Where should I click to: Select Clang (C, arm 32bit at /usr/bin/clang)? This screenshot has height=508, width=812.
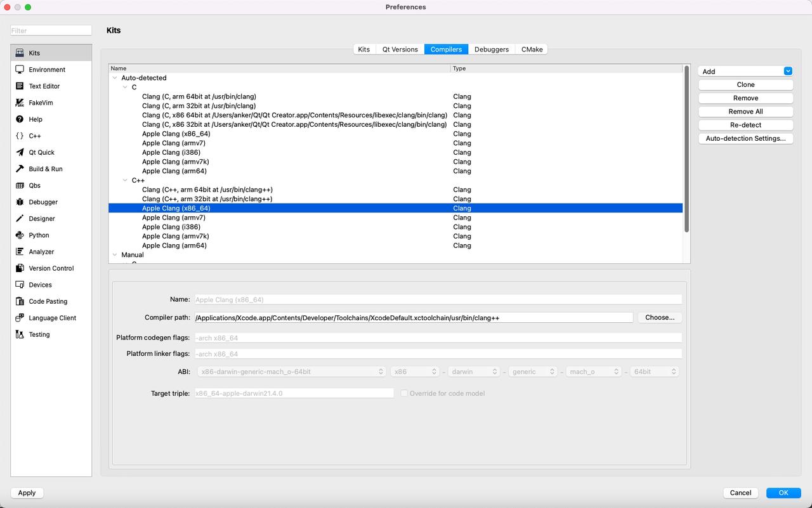[199, 106]
